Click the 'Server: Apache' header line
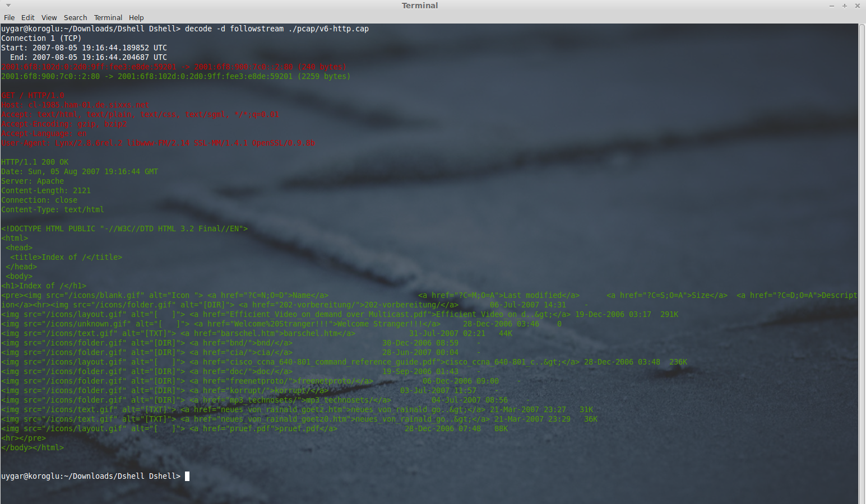The image size is (866, 504). pyautogui.click(x=33, y=181)
